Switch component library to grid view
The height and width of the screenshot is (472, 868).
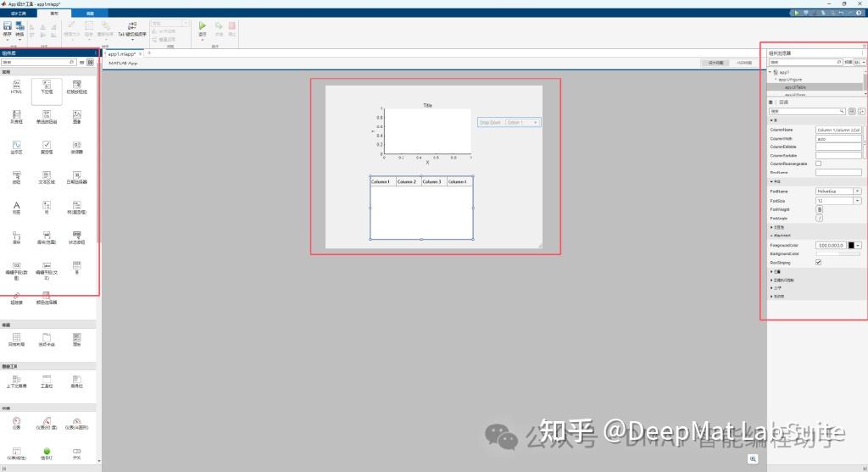point(90,63)
